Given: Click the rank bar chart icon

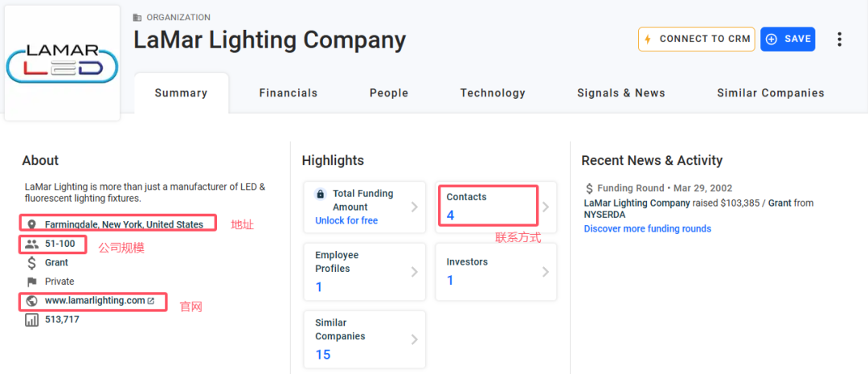Looking at the screenshot, I should point(32,320).
